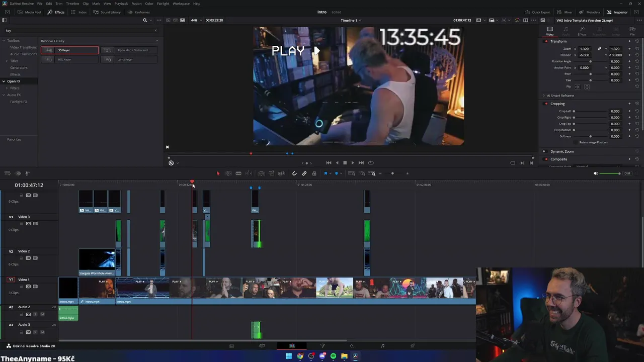Screen dimensions: 644x362
Task: Toggle the Composite section switch
Action: pos(546,159)
